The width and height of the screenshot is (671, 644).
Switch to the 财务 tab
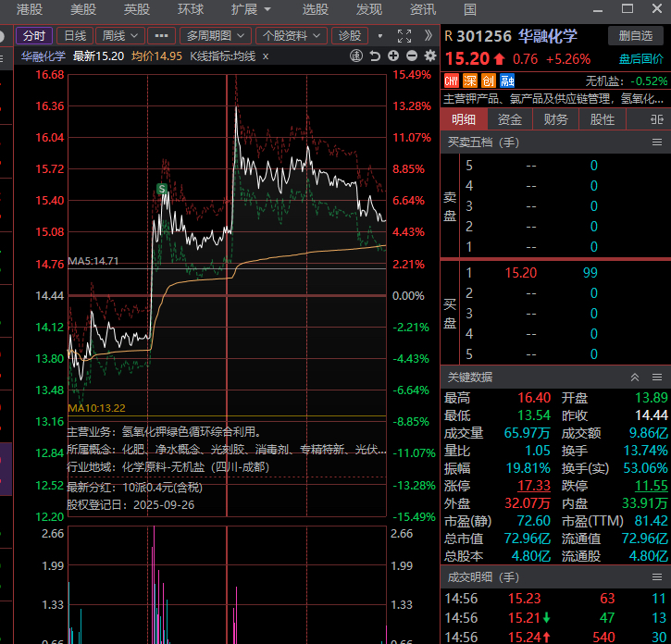tap(556, 119)
